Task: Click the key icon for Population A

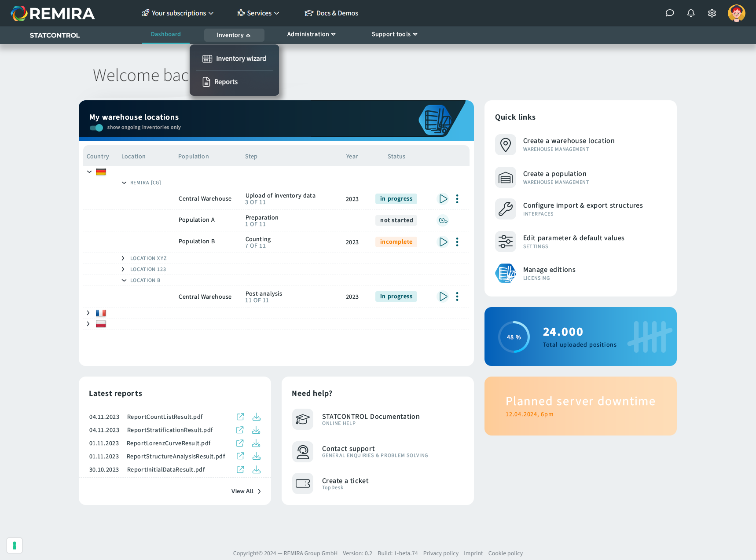Action: tap(443, 220)
